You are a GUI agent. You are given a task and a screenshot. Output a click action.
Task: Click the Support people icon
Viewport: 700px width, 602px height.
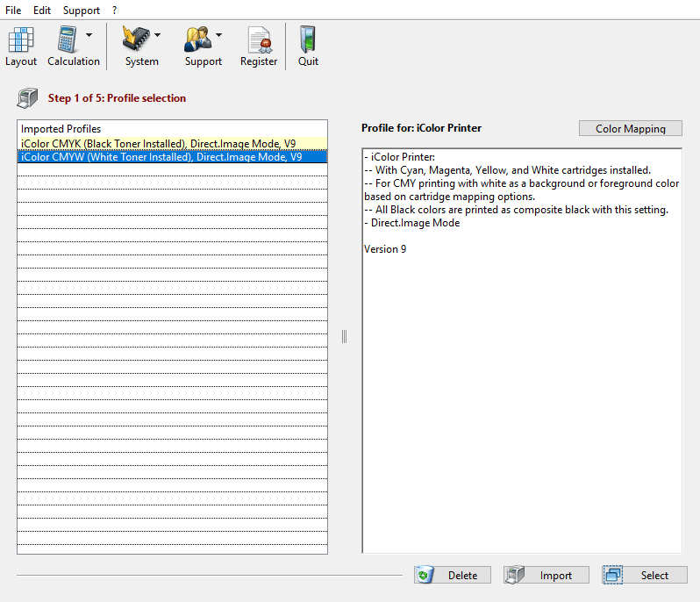[x=197, y=39]
